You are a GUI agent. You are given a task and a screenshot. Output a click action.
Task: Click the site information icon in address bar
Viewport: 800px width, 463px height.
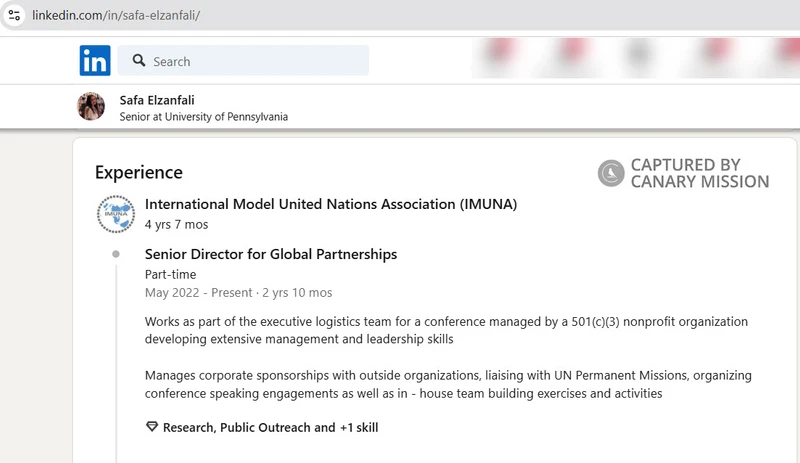pos(15,16)
